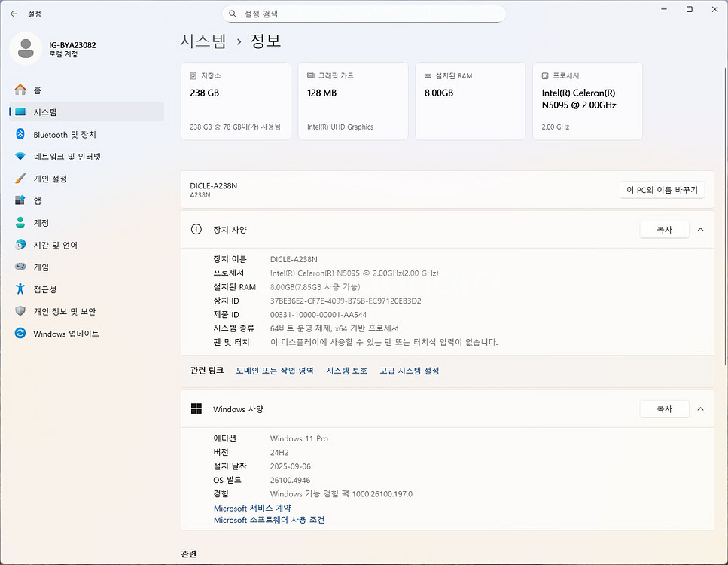
Task: Open 개인 정보 및 보안 settings
Action: pyautogui.click(x=87, y=311)
